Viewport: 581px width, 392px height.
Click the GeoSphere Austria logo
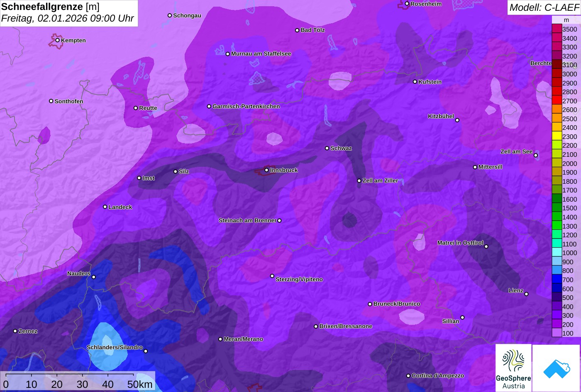click(513, 368)
